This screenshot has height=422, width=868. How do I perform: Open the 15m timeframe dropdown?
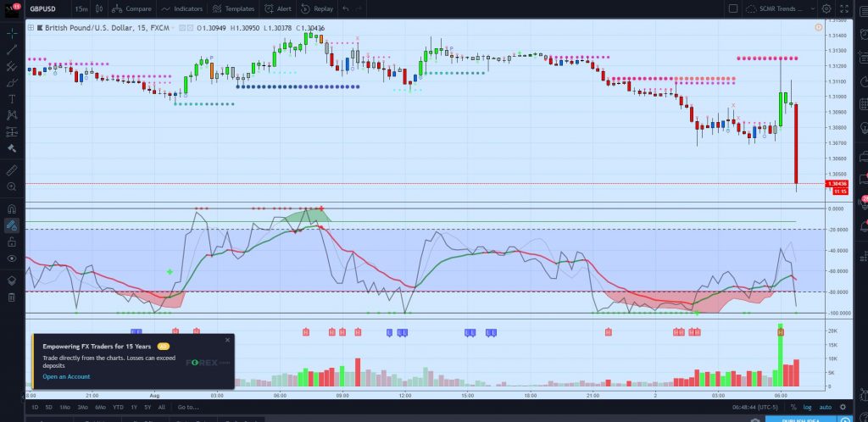tap(81, 8)
